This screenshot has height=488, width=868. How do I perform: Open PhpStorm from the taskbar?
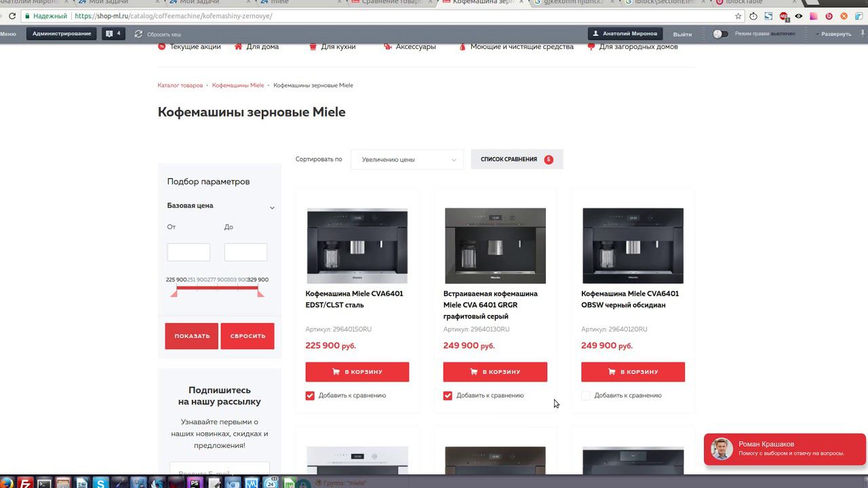195,483
